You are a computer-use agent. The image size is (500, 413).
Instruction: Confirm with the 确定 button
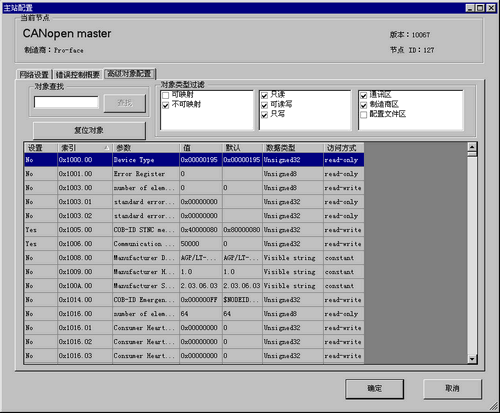[x=374, y=389]
